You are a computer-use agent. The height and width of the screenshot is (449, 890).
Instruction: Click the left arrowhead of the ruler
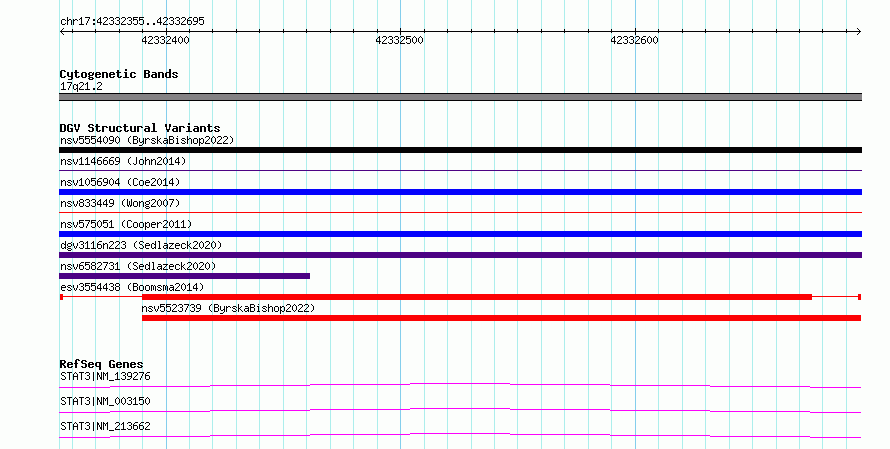coord(62,32)
